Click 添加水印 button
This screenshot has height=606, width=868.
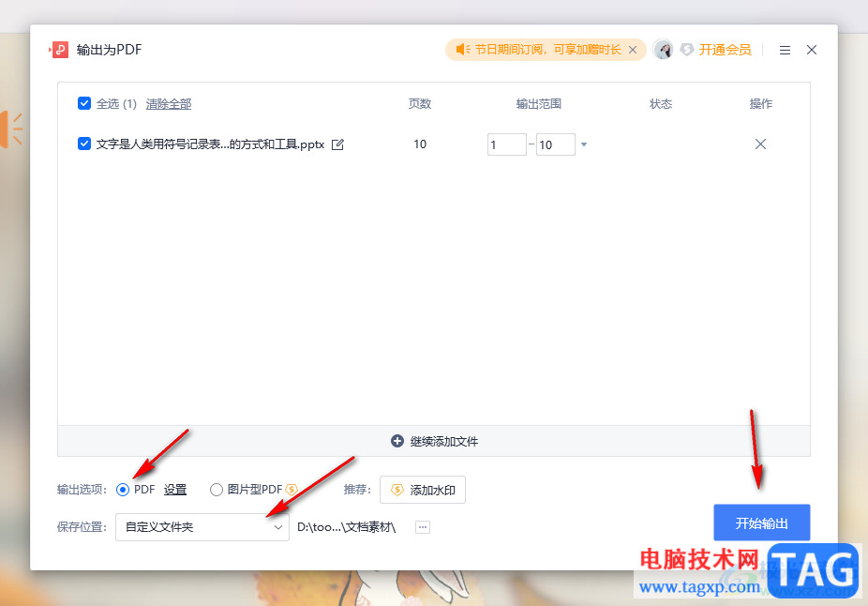point(423,490)
